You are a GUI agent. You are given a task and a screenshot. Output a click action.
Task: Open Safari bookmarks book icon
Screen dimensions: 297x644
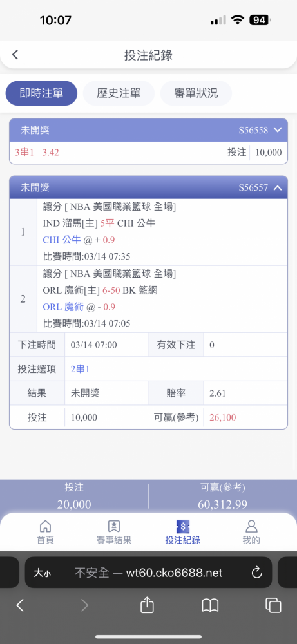(210, 605)
